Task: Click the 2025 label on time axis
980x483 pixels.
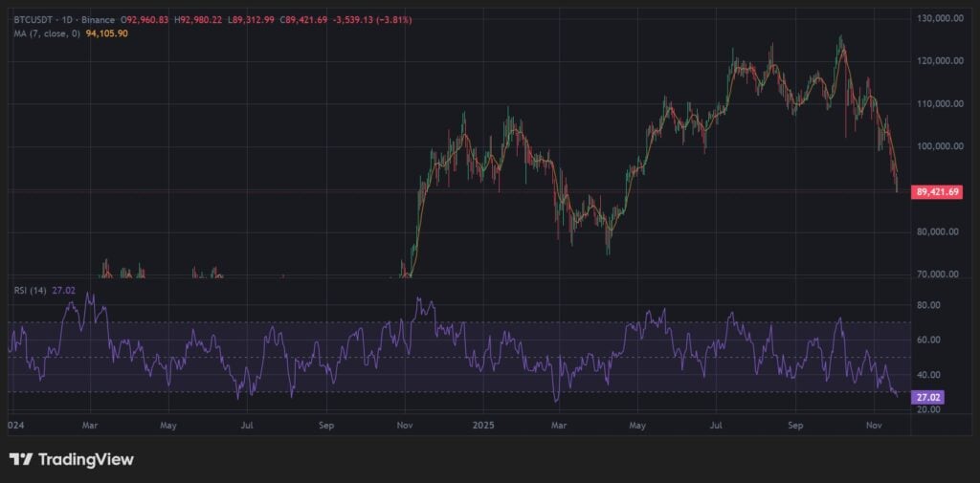Action: click(x=483, y=426)
